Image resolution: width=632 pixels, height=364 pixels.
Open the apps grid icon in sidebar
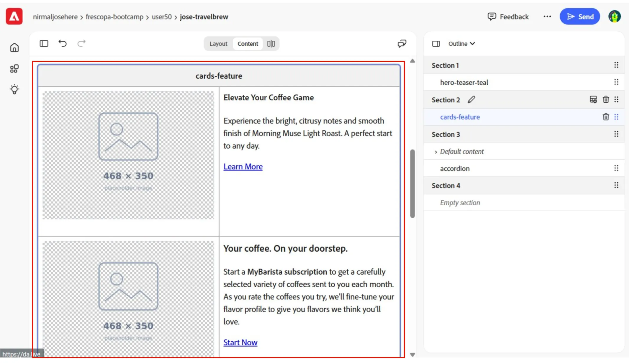tap(14, 69)
